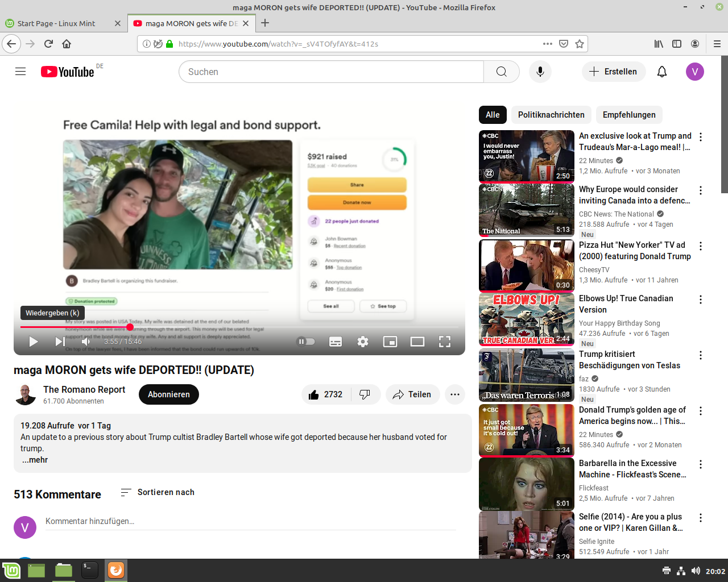728x582 pixels.
Task: Open the Pizza Hut Trump ad thumbnail
Action: coord(527,266)
